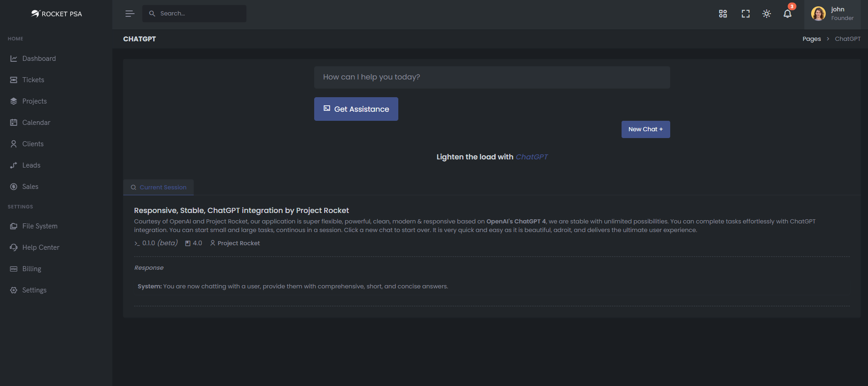
Task: Click the Billing card icon
Action: pyautogui.click(x=14, y=269)
